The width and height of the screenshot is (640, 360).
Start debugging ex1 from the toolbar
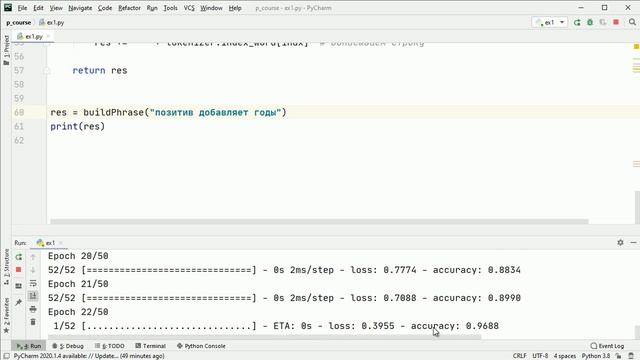pos(590,22)
